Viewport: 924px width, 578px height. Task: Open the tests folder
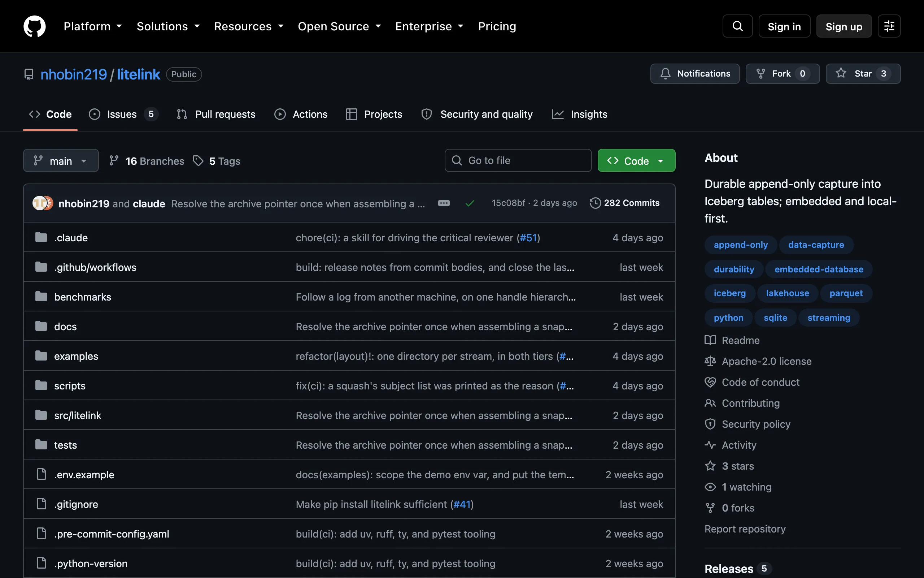click(x=65, y=445)
